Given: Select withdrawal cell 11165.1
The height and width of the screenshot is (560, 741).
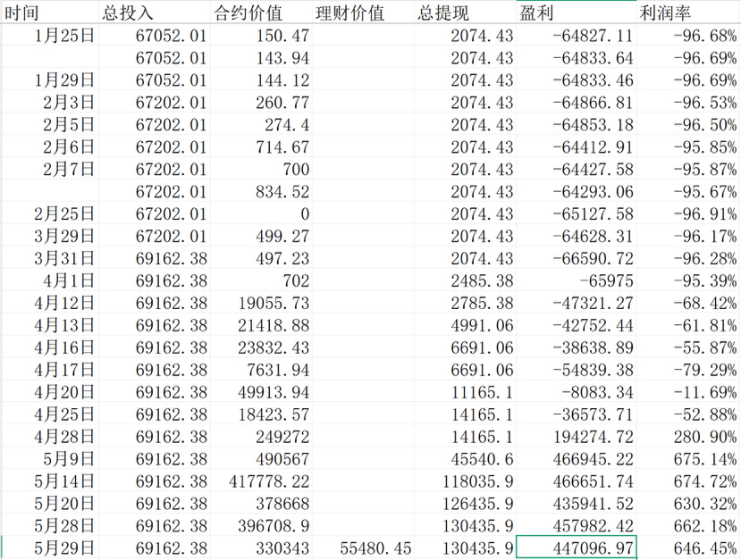Looking at the screenshot, I should click(x=465, y=392).
